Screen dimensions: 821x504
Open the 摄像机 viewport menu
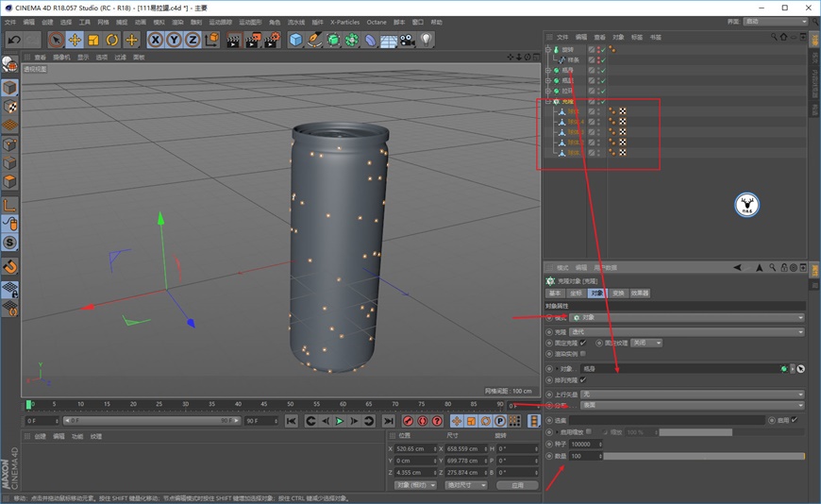click(61, 58)
